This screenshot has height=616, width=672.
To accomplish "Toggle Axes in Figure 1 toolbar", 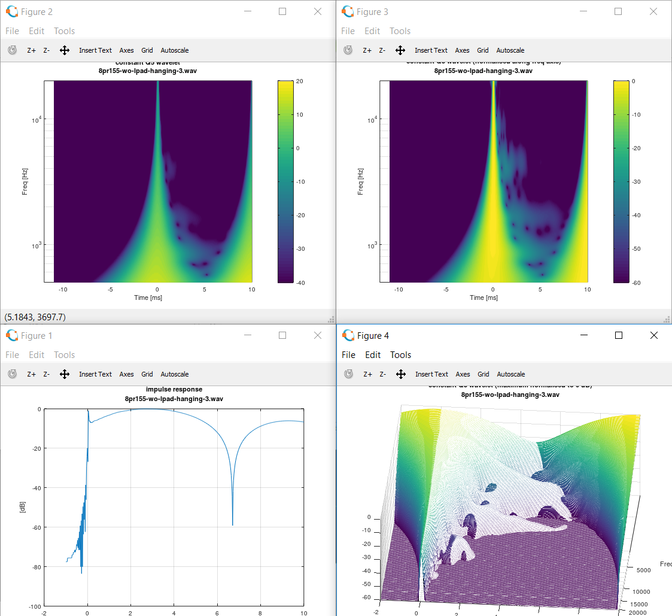I will pos(126,374).
